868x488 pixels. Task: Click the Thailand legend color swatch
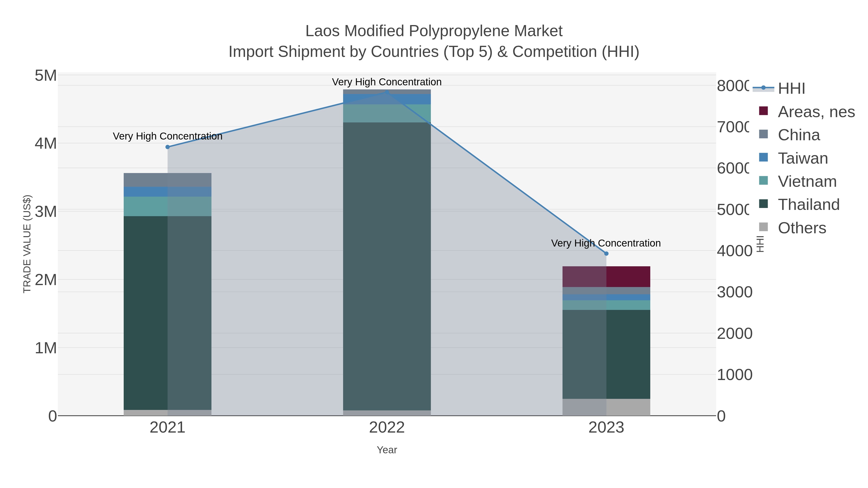763,204
